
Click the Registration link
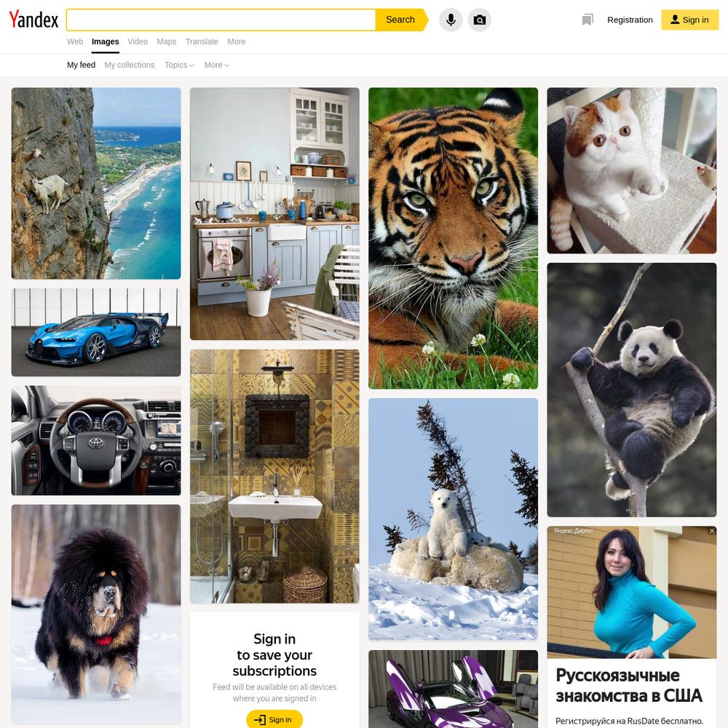tap(630, 20)
